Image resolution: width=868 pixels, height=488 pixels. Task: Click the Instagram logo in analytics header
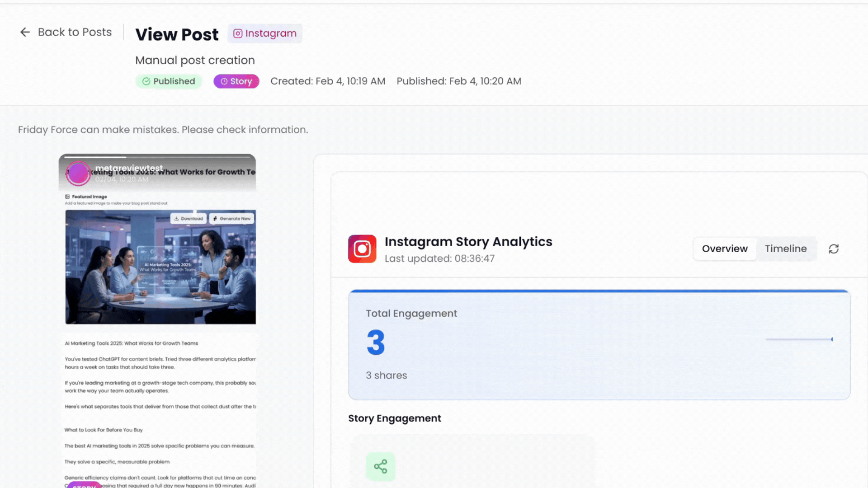[x=362, y=249]
